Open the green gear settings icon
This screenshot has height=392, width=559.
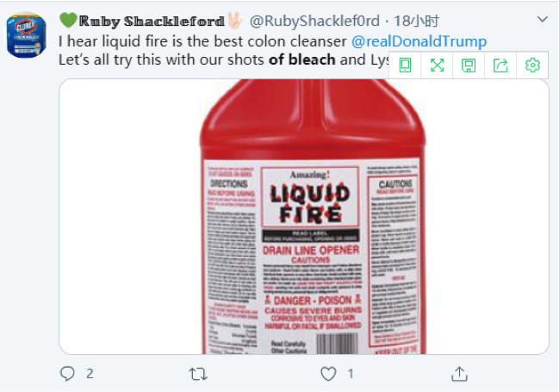click(532, 65)
